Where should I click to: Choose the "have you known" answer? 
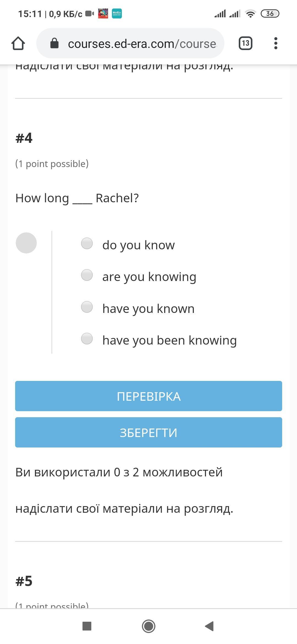pyautogui.click(x=87, y=307)
